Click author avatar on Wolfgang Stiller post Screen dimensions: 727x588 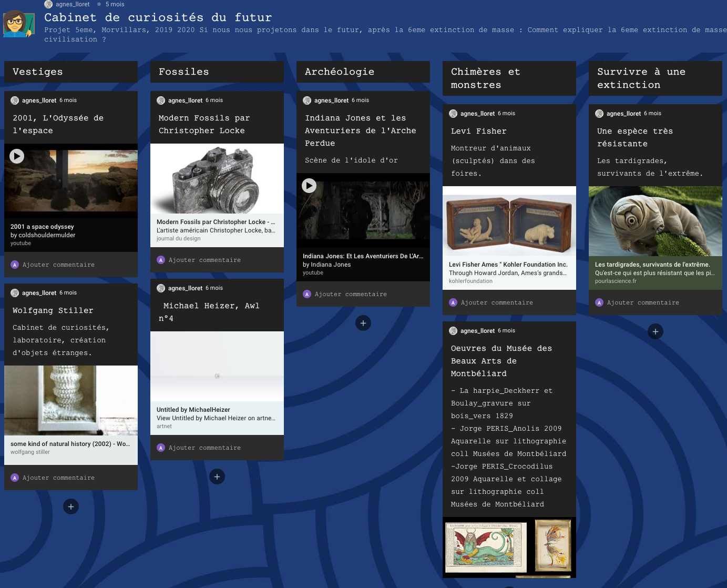coord(15,293)
